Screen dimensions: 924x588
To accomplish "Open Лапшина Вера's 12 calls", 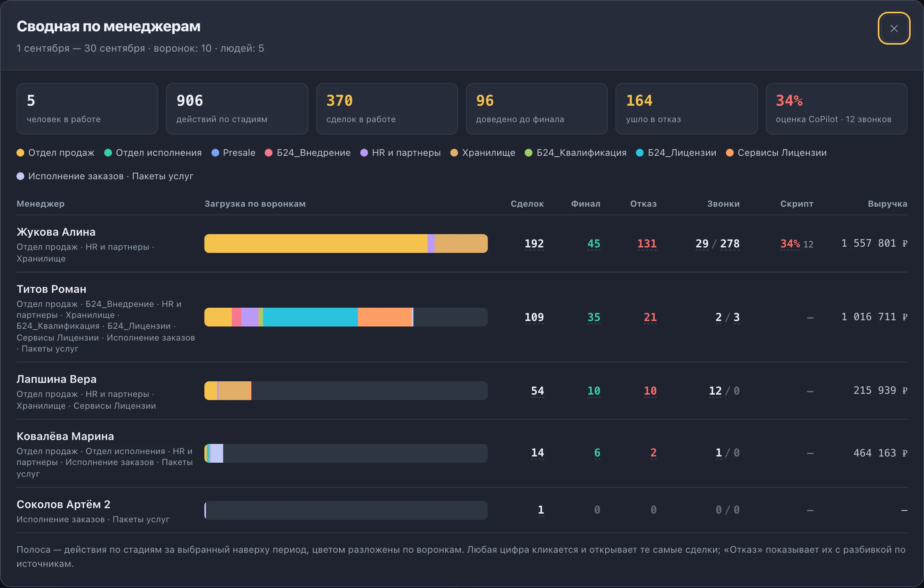I will coord(715,391).
